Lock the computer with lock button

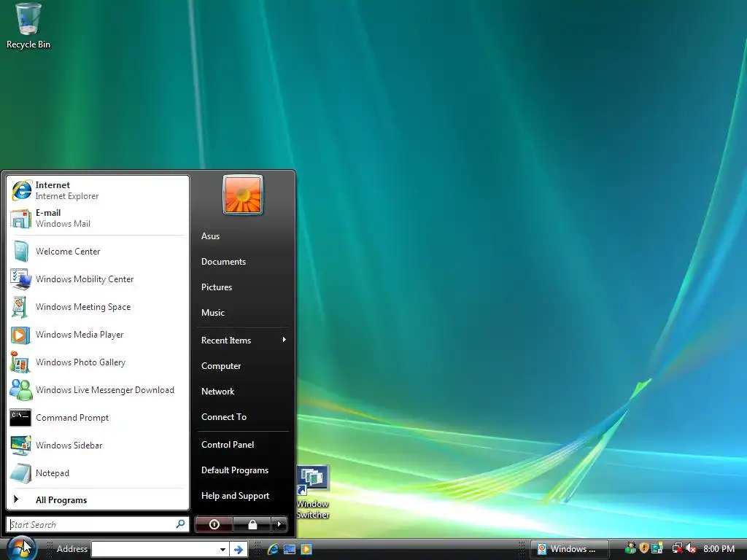pyautogui.click(x=252, y=524)
